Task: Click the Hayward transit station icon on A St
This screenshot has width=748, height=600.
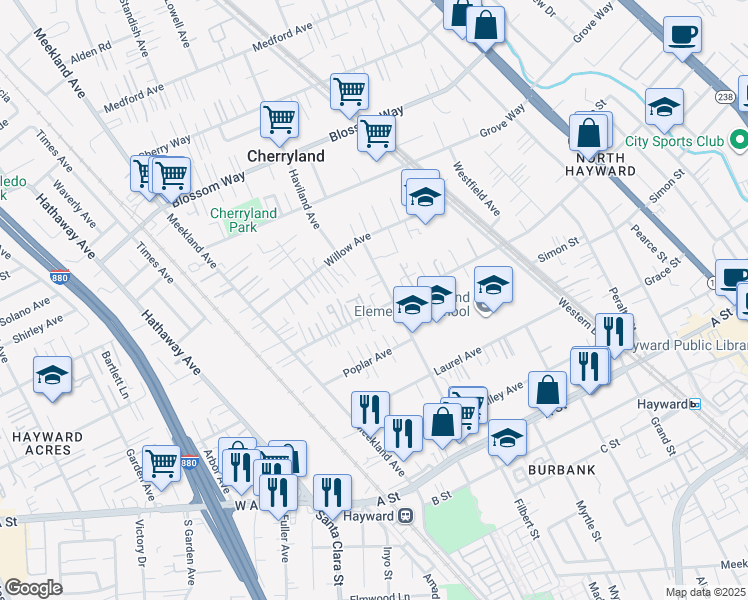Action: [x=405, y=516]
